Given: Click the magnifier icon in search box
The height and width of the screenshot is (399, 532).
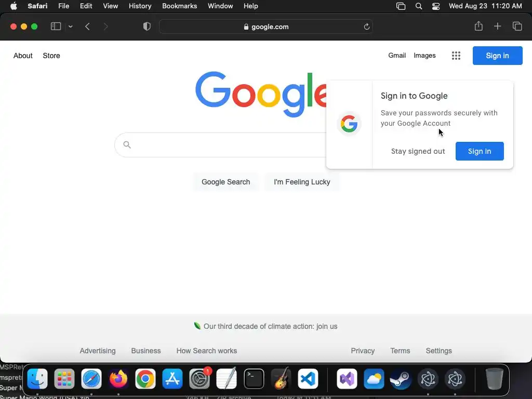Looking at the screenshot, I should click(x=127, y=145).
